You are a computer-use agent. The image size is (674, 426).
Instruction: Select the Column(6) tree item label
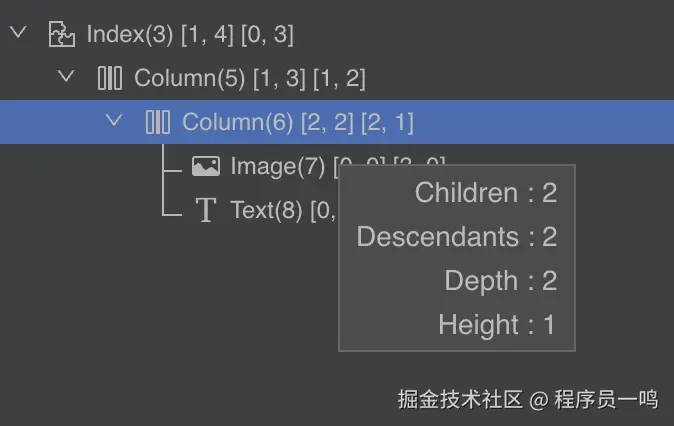(297, 122)
